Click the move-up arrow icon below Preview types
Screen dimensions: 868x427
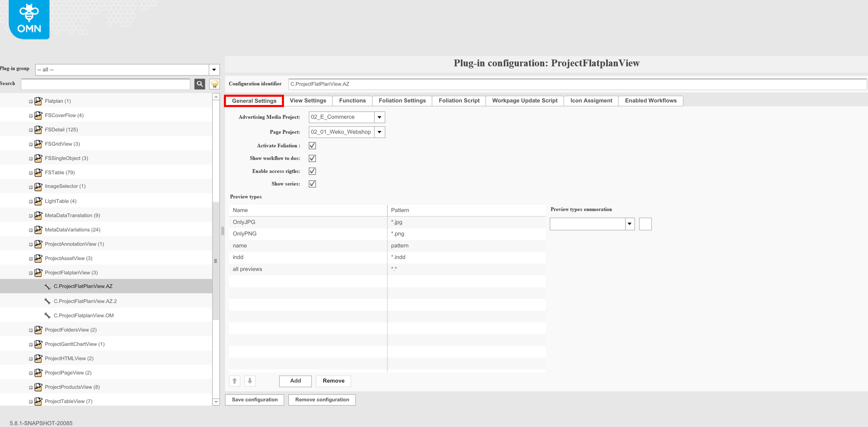click(235, 381)
